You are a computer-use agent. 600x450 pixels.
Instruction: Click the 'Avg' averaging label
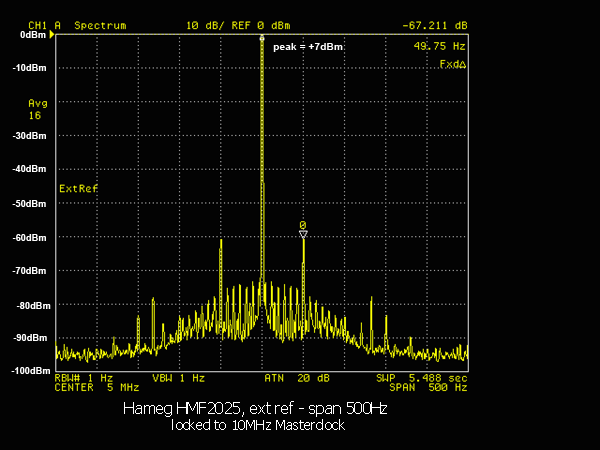click(x=38, y=103)
